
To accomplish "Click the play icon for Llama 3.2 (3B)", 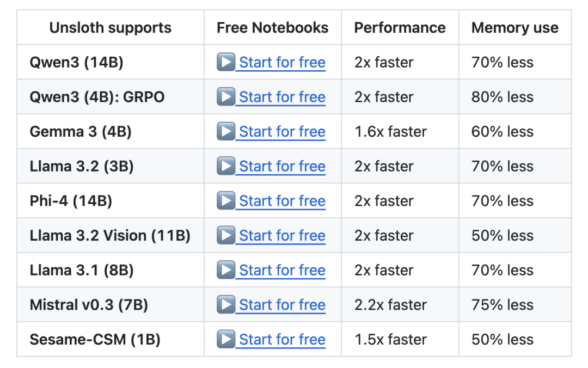I will pyautogui.click(x=226, y=166).
